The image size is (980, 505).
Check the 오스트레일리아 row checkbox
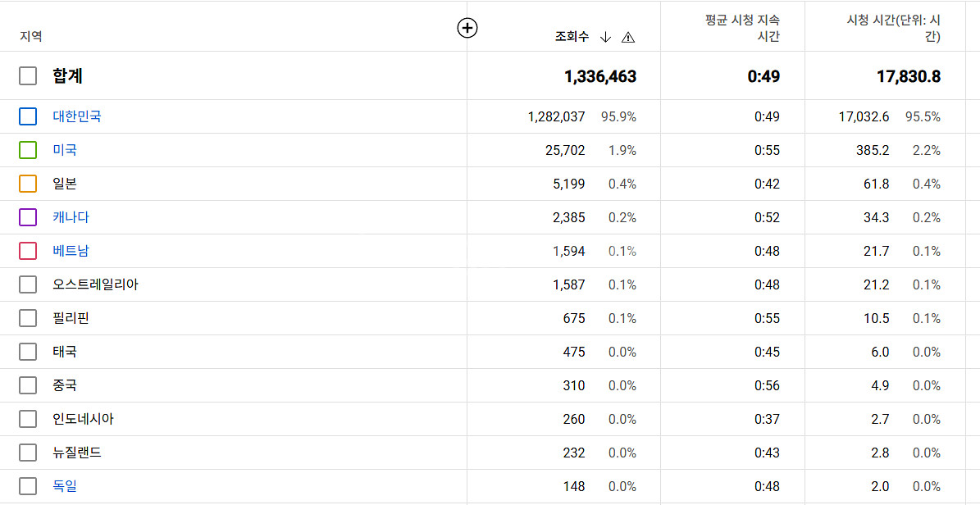click(28, 284)
